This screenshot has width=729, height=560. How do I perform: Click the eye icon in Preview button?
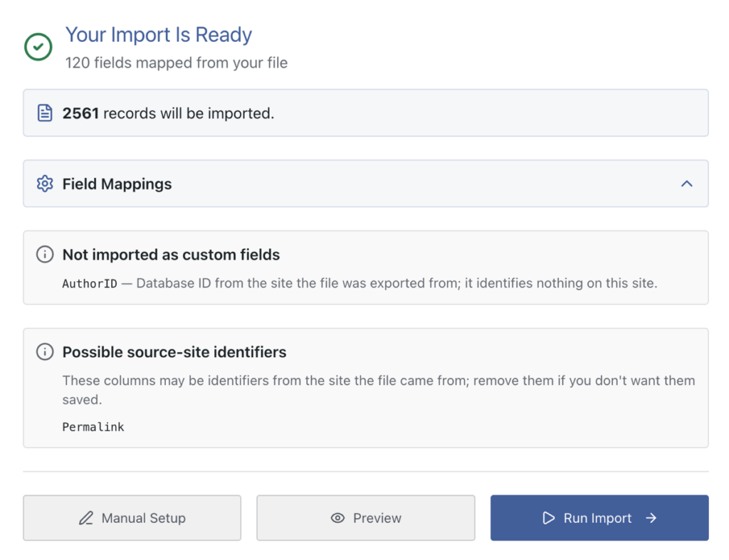click(338, 518)
